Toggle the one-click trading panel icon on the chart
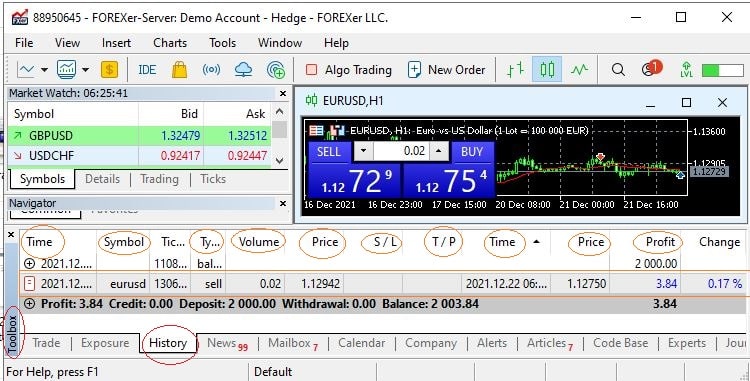The height and width of the screenshot is (381, 750). [x=316, y=130]
